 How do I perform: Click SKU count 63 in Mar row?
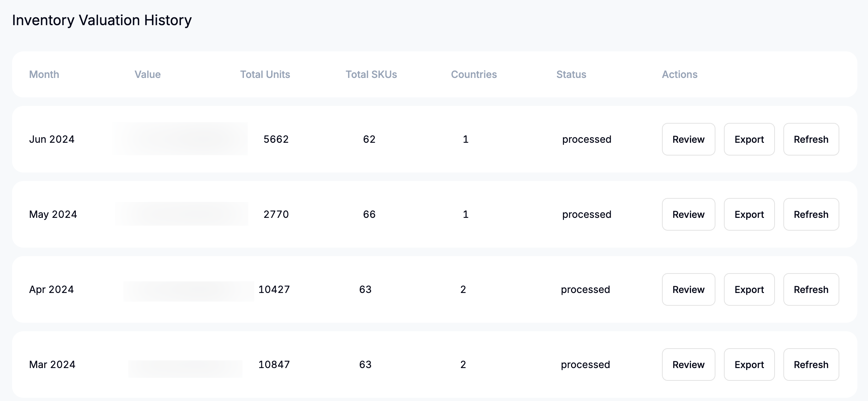(x=365, y=365)
